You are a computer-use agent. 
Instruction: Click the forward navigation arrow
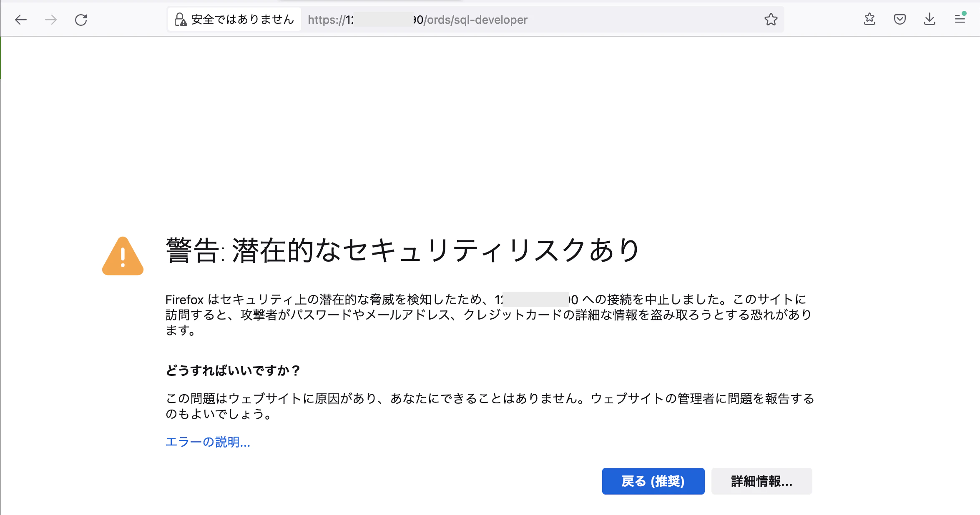[51, 20]
